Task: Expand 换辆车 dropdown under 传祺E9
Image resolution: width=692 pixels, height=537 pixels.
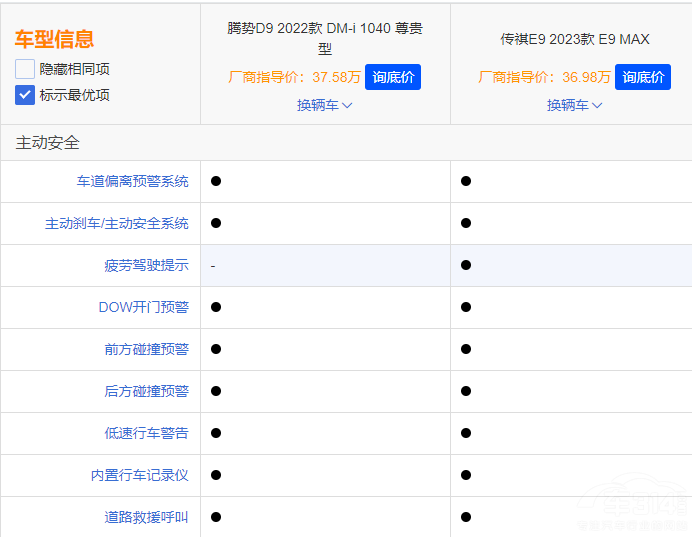Action: pos(575,105)
